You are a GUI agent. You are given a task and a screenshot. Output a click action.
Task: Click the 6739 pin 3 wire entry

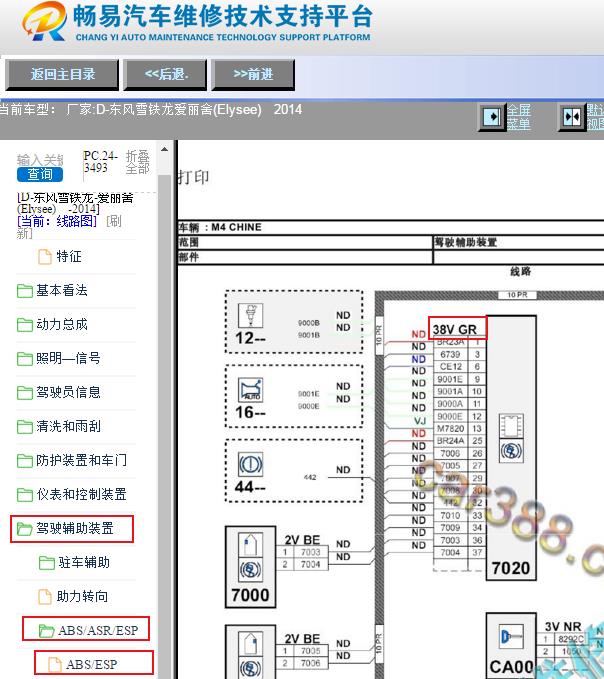(459, 355)
